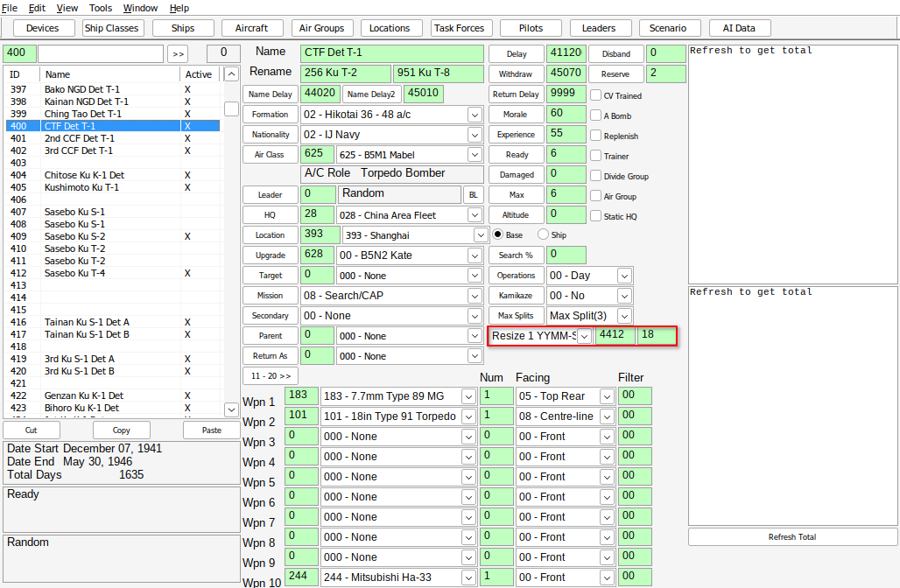This screenshot has height=588, width=900.
Task: Click the Copy button
Action: [121, 430]
